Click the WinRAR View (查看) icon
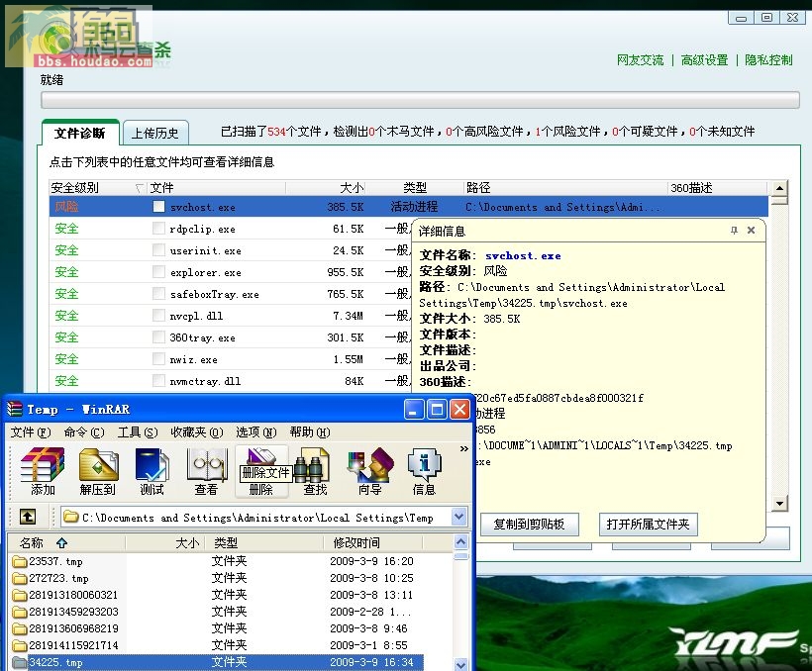Viewport: 812px width, 671px height. (x=206, y=471)
